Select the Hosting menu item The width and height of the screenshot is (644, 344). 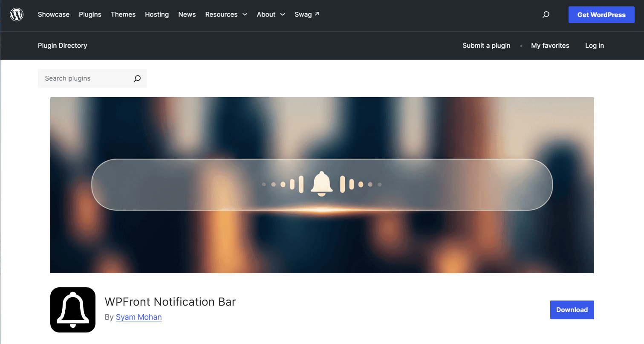[x=157, y=14]
